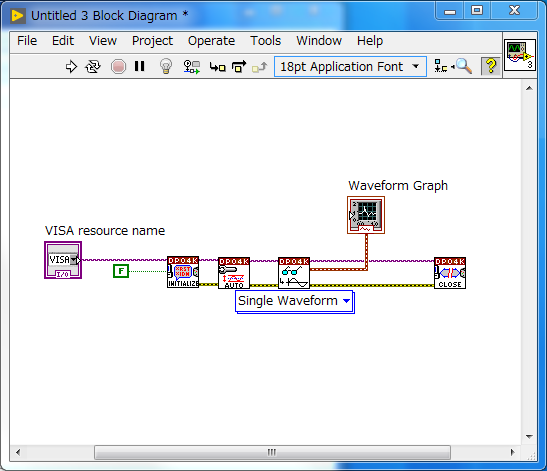This screenshot has width=547, height=471.
Task: Select the VISA resource name control terminal
Action: click(x=63, y=260)
